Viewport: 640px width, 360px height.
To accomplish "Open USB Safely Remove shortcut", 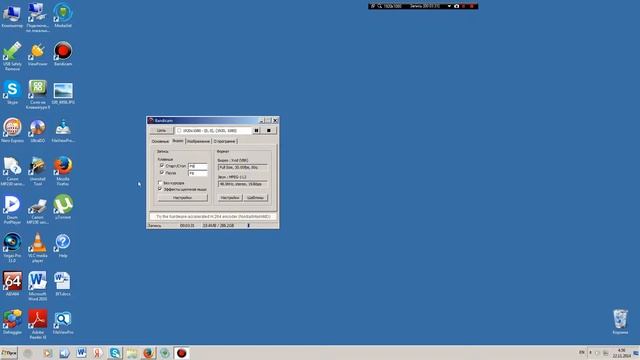I will [x=12, y=56].
